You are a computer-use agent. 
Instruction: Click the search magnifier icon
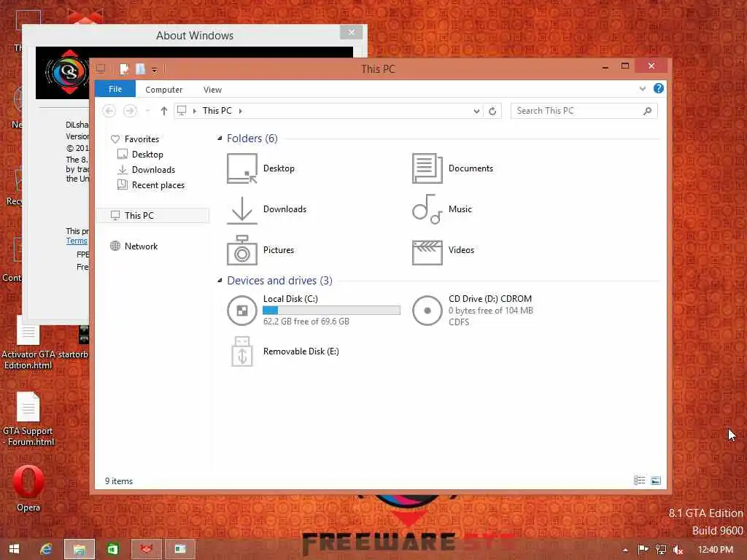(x=647, y=111)
